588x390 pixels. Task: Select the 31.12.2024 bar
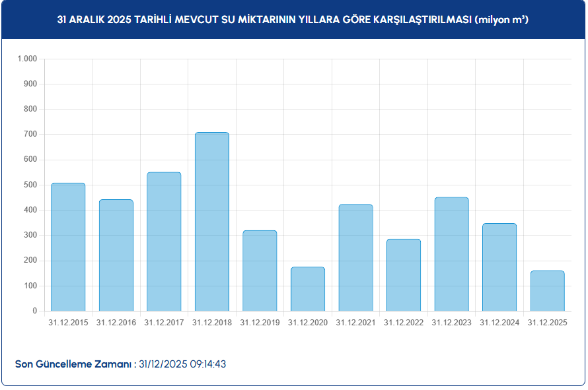pyautogui.click(x=499, y=267)
